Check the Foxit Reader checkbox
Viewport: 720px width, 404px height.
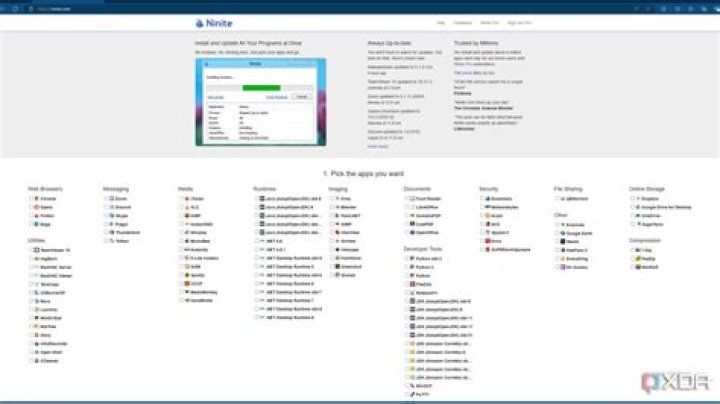406,199
